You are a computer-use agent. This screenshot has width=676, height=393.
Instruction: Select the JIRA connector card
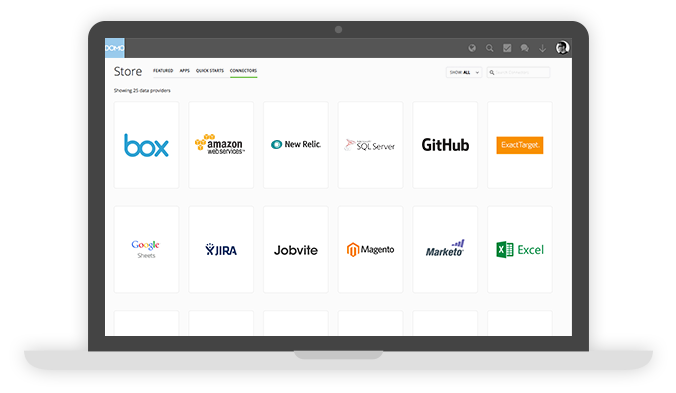[221, 250]
